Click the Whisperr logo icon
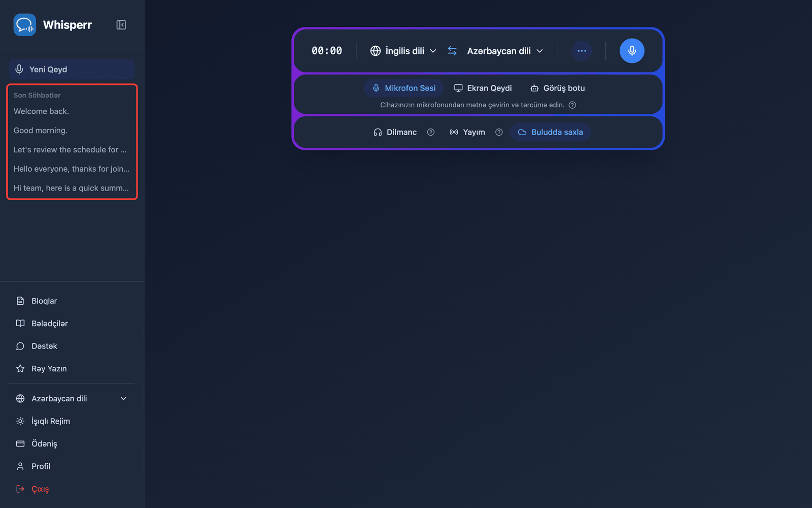The height and width of the screenshot is (508, 812). pos(25,25)
